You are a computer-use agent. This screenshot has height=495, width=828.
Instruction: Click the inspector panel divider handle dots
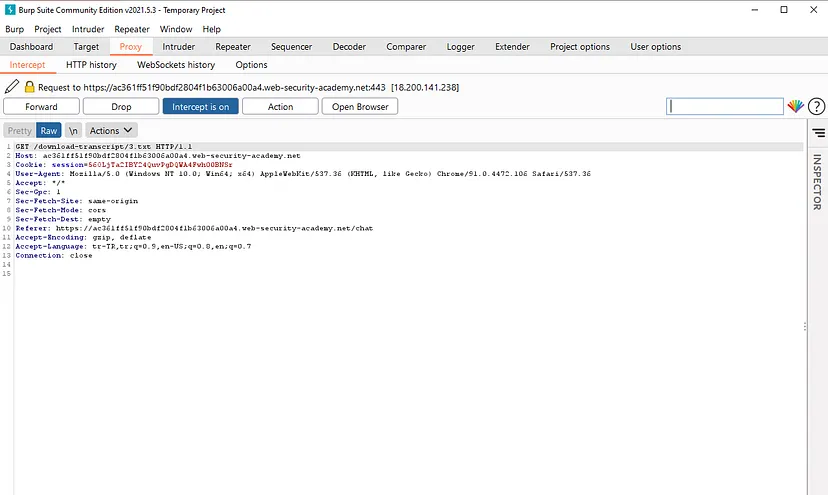(x=804, y=326)
